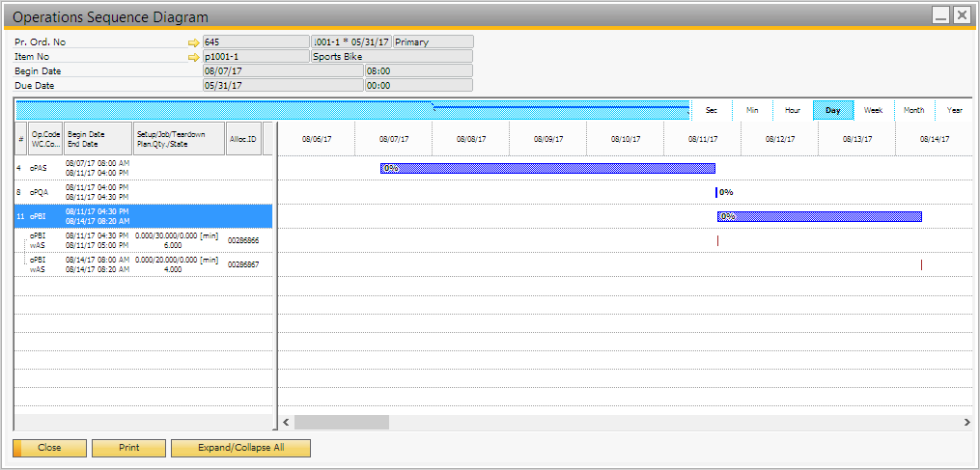This screenshot has width=980, height=470.
Task: Click the horizontal scrollbar left arrow
Action: pyautogui.click(x=285, y=423)
